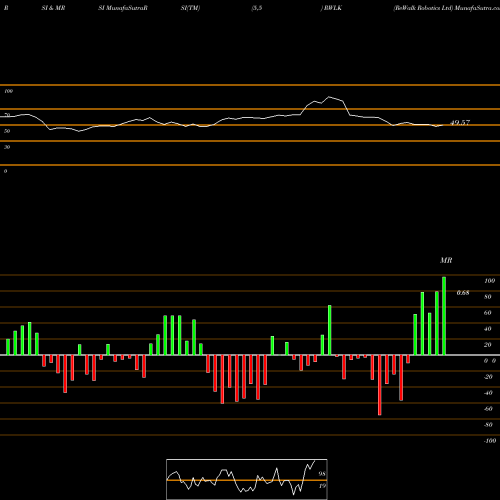Click the longest red MR bar
The height and width of the screenshot is (500, 500).
[x=380, y=385]
